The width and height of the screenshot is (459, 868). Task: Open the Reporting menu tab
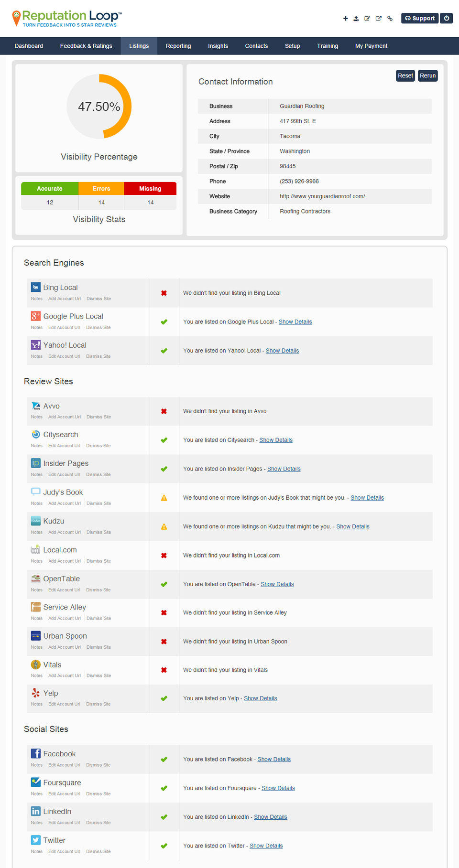(178, 46)
